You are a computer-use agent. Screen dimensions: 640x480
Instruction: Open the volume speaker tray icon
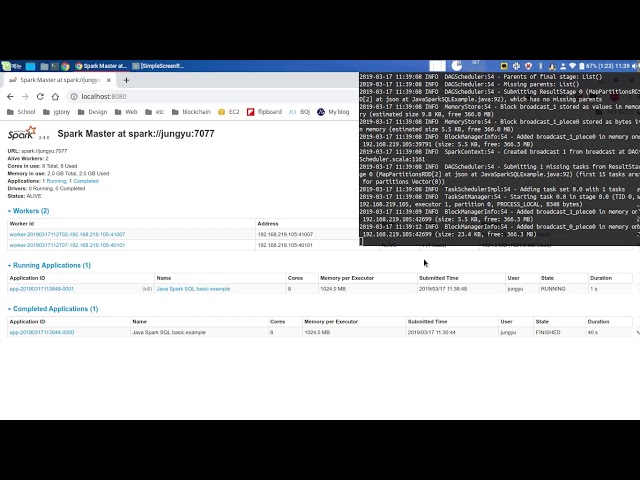tap(635, 66)
